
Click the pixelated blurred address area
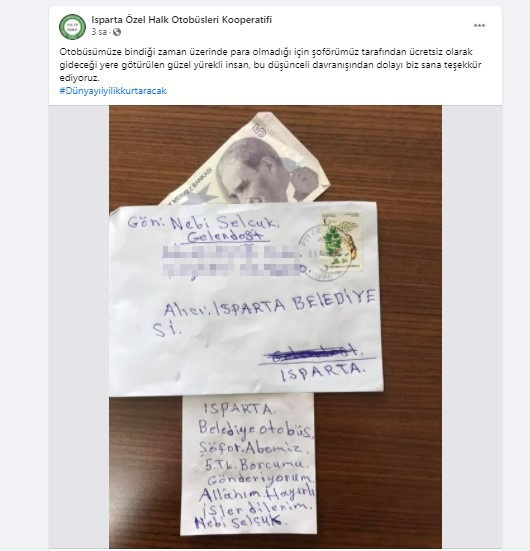pos(232,260)
